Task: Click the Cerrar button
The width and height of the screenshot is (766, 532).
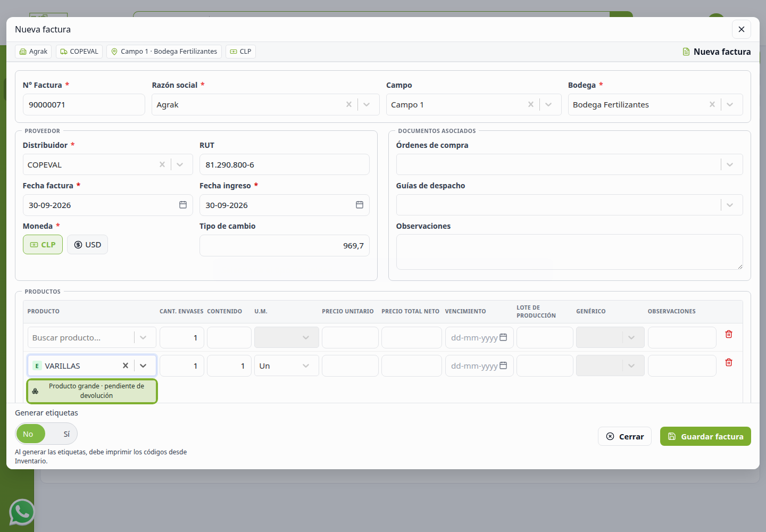Action: (x=625, y=436)
